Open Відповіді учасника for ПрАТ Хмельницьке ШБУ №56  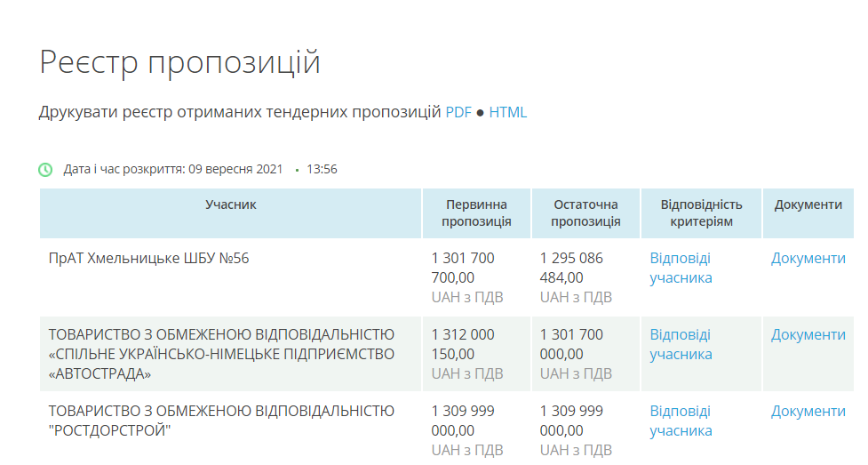point(681,268)
